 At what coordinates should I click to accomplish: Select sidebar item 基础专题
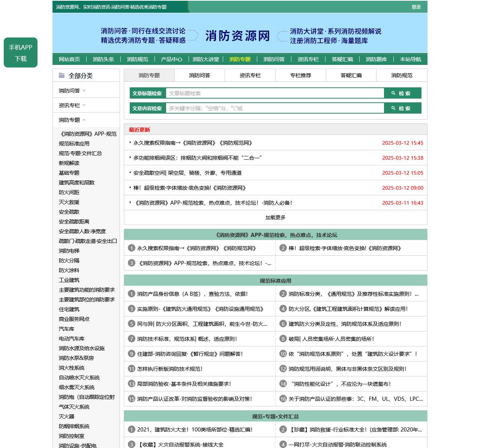tap(69, 173)
